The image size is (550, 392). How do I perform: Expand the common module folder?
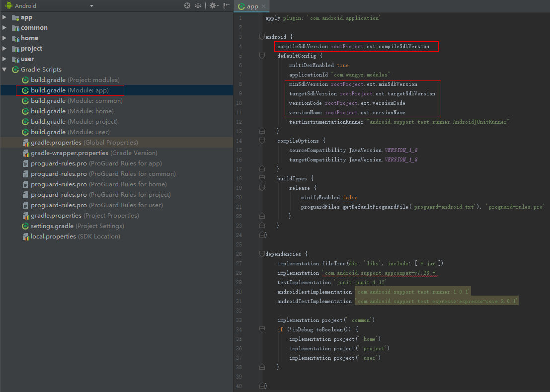click(x=4, y=28)
